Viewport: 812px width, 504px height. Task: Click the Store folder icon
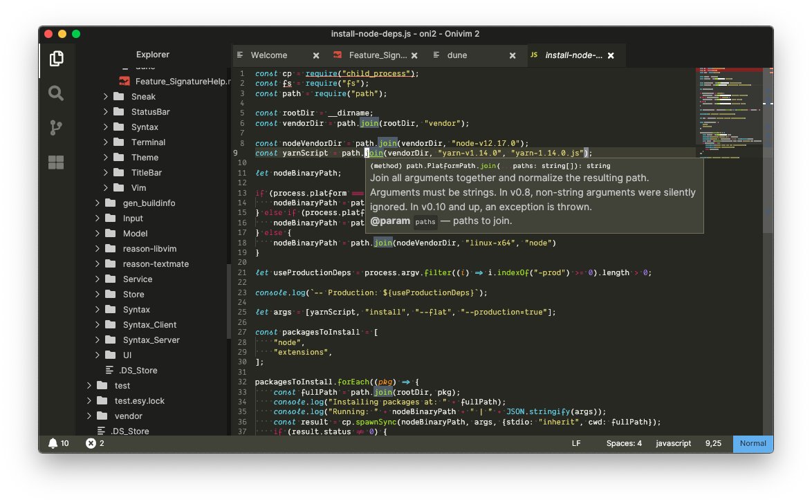(110, 295)
